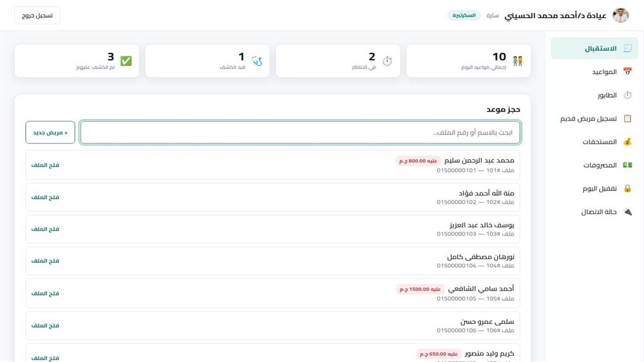The width and height of the screenshot is (644, 362).
Task: Open file for أحمد سامي الشافعي
Action: point(45,293)
